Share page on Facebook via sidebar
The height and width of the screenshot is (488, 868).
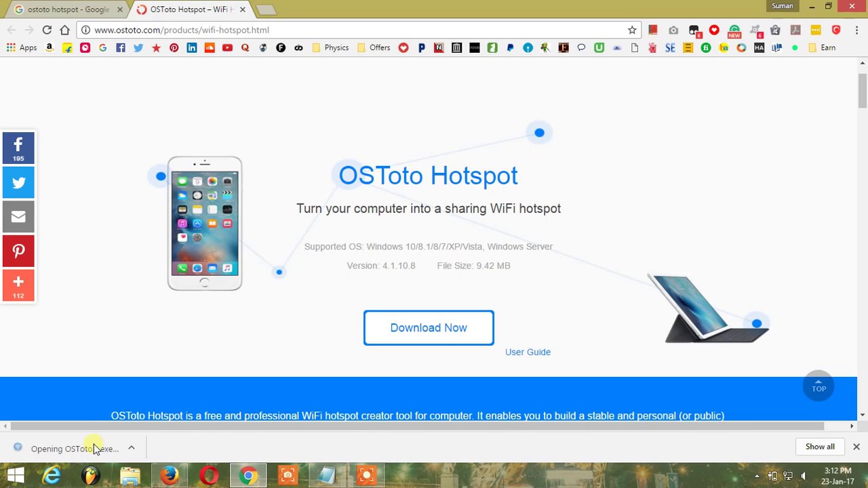(x=18, y=148)
